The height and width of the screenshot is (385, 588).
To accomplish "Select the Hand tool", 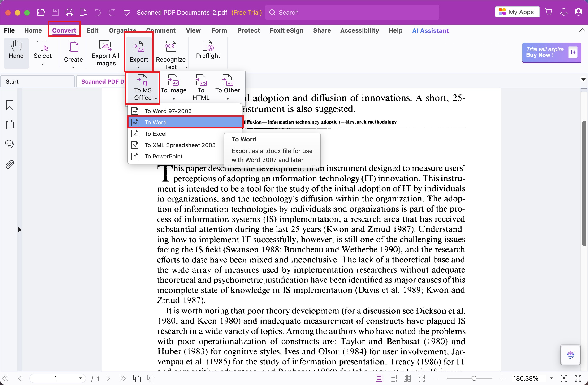I will coord(16,53).
